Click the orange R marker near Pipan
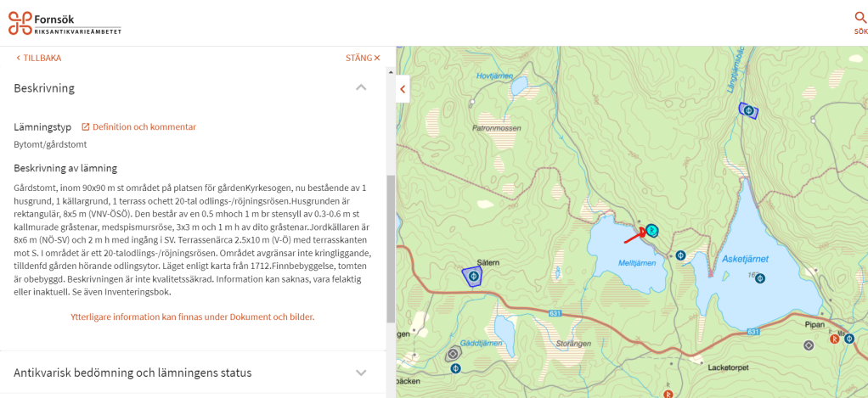 coord(834,339)
